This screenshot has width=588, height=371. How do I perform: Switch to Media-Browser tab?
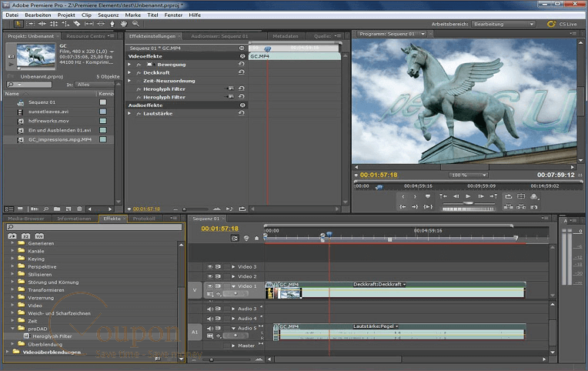pyautogui.click(x=26, y=219)
